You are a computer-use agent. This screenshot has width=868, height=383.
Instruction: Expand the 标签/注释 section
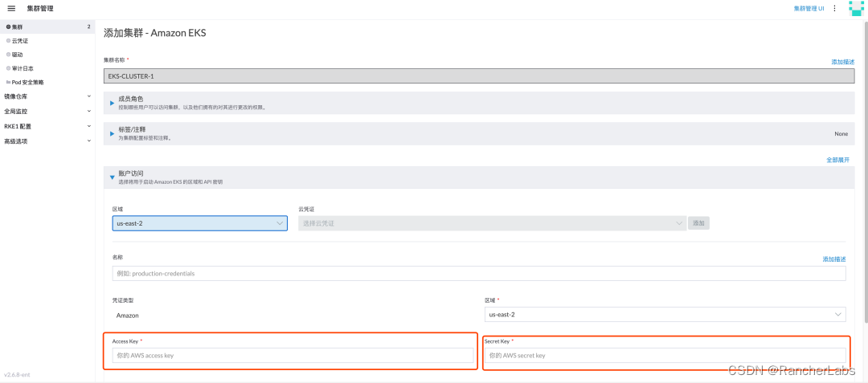click(x=479, y=133)
